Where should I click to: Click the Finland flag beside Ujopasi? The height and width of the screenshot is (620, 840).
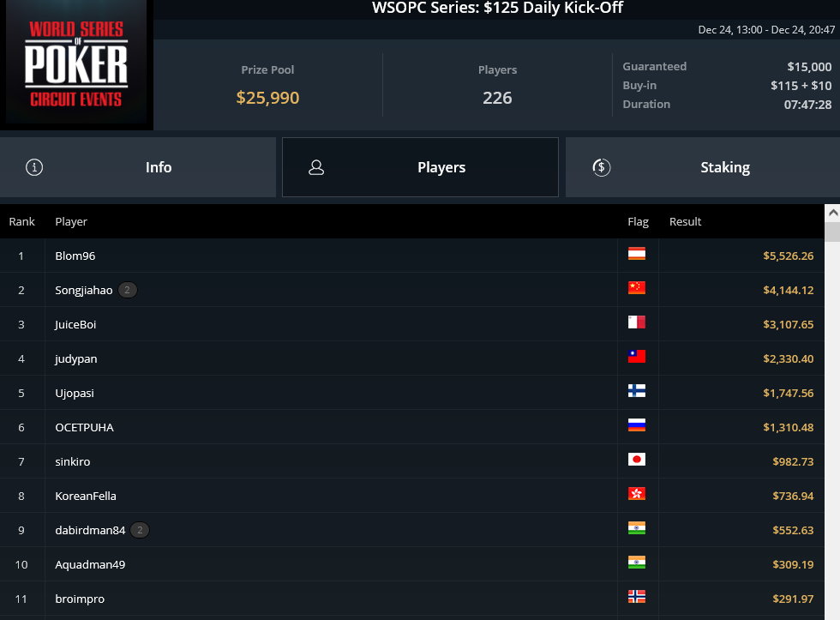coord(636,391)
